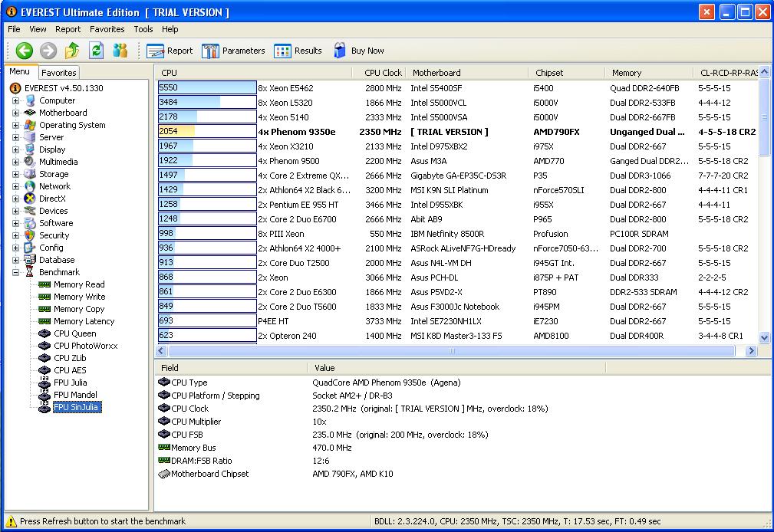Select the Devices icon in tree
The image size is (774, 532).
pos(30,211)
